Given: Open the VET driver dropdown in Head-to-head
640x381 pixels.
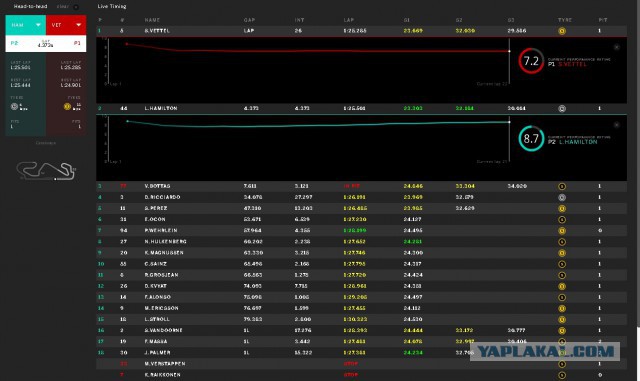Looking at the screenshot, I should click(x=66, y=25).
